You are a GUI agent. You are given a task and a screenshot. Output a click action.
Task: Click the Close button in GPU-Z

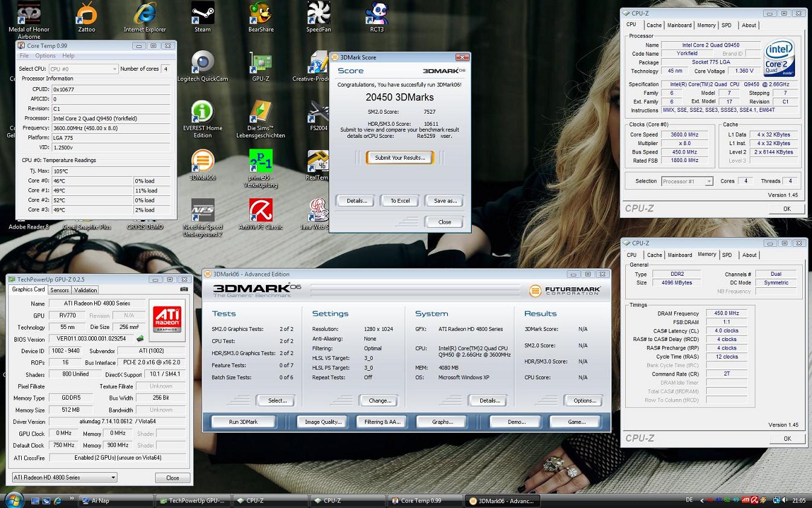172,478
